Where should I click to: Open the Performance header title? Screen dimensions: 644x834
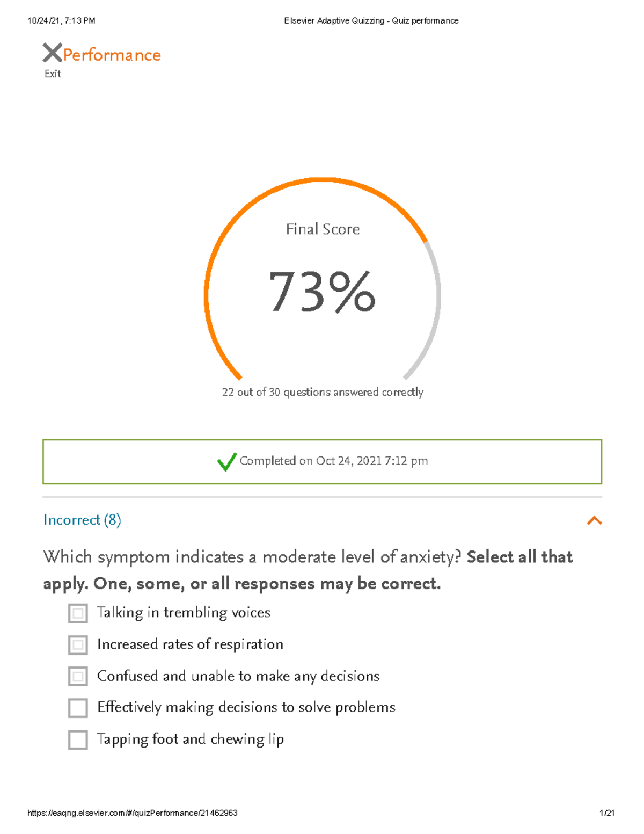pyautogui.click(x=112, y=55)
